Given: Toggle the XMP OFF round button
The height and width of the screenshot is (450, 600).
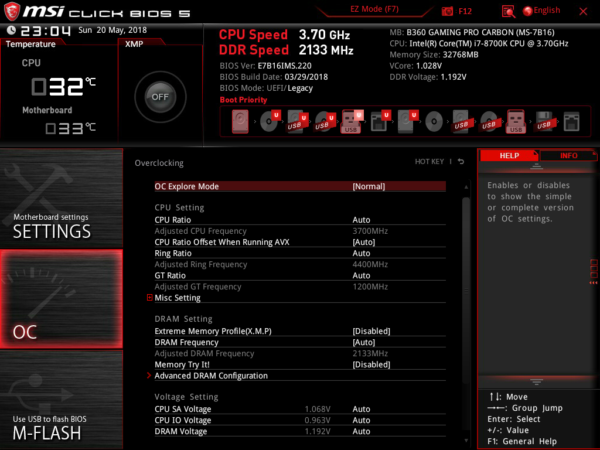Looking at the screenshot, I should pyautogui.click(x=160, y=97).
